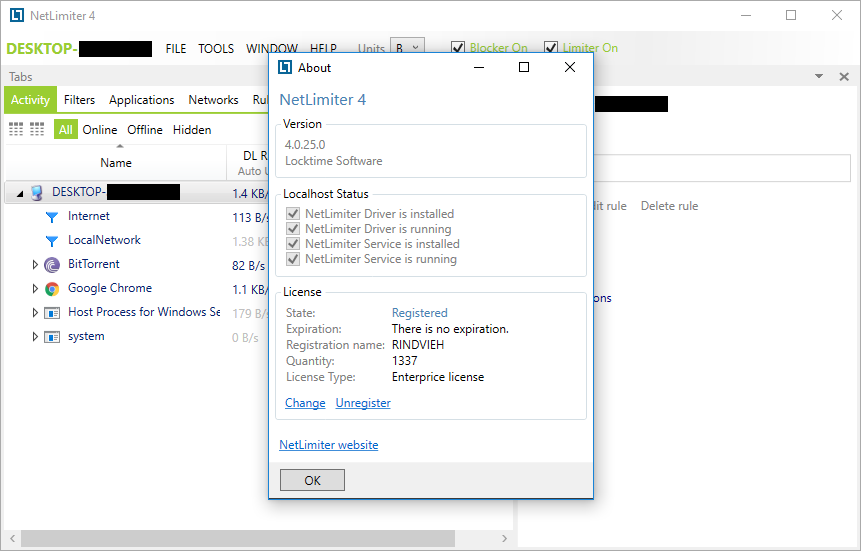Switch to the Filters tab
861x551 pixels.
(79, 100)
